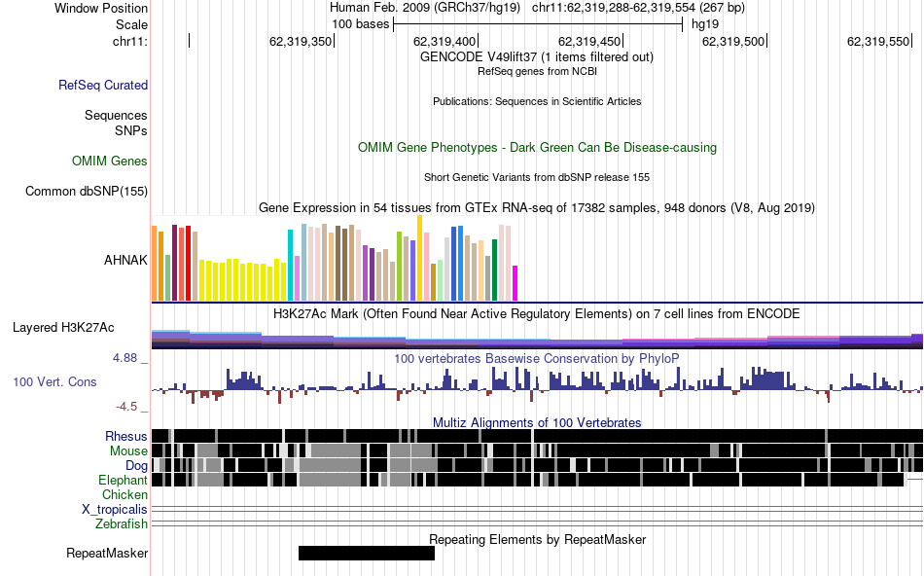Click the dark green bar in AHNAK chart
The width and height of the screenshot is (924, 576).
click(x=495, y=270)
